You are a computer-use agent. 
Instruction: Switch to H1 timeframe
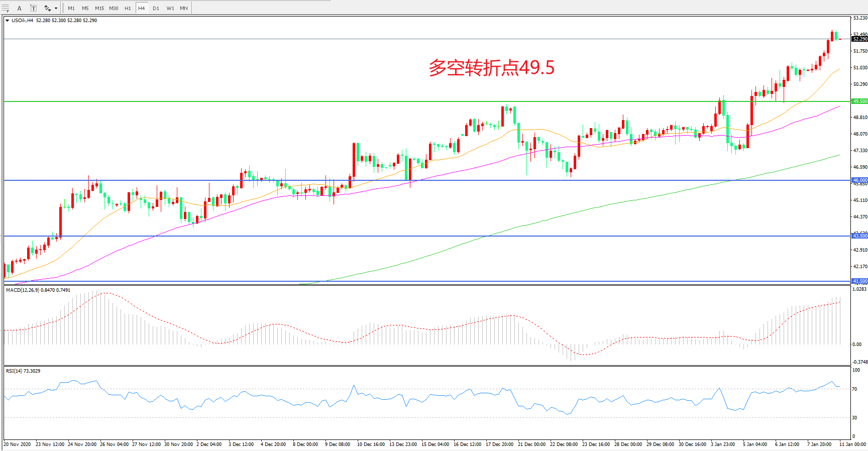coord(128,8)
